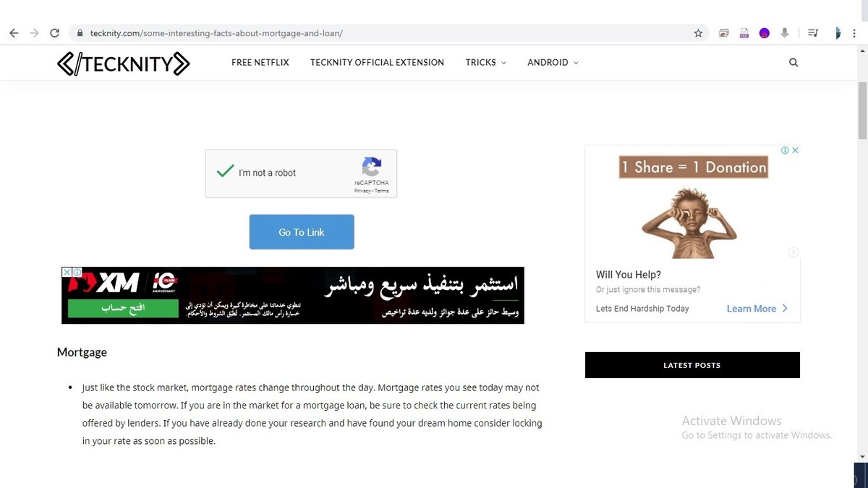Screen dimensions: 868x488
Task: Open the FREE NETFLIX menu item
Action: (260, 63)
